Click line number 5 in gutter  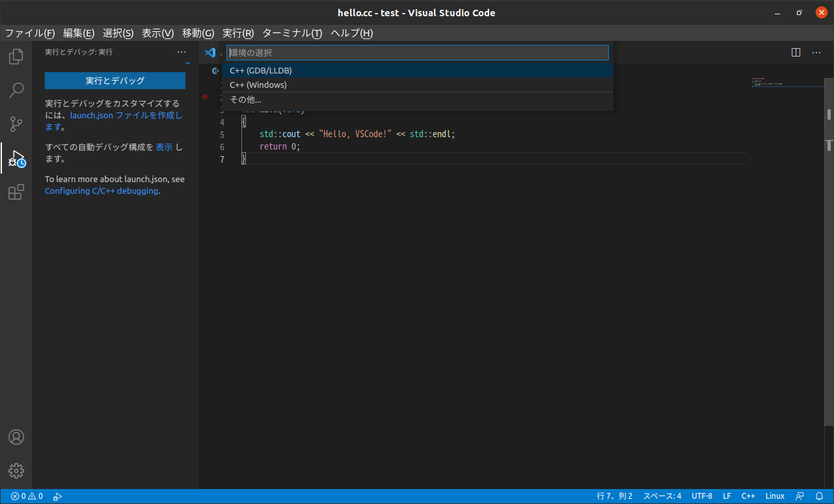222,135
